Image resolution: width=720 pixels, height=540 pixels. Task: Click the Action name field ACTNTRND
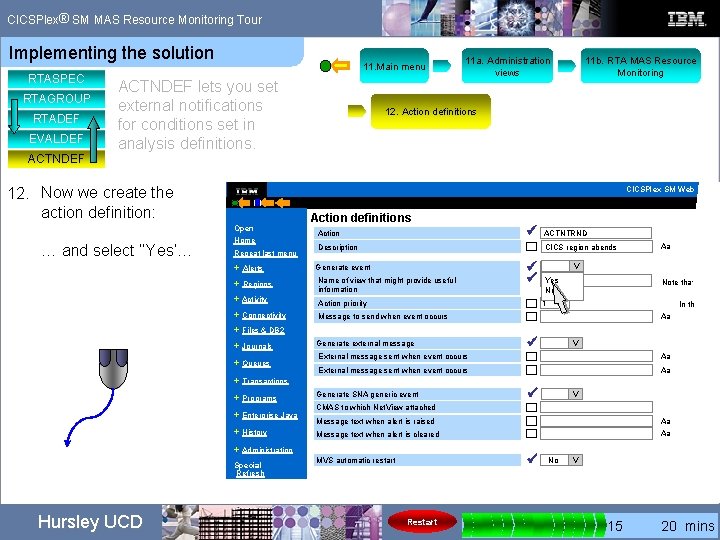coord(596,233)
